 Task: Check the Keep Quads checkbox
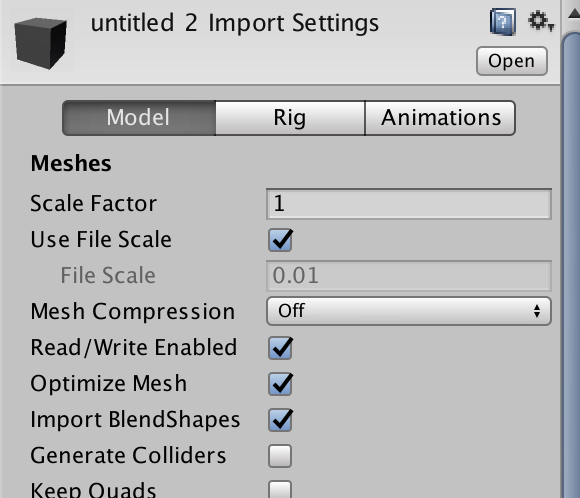pyautogui.click(x=280, y=490)
